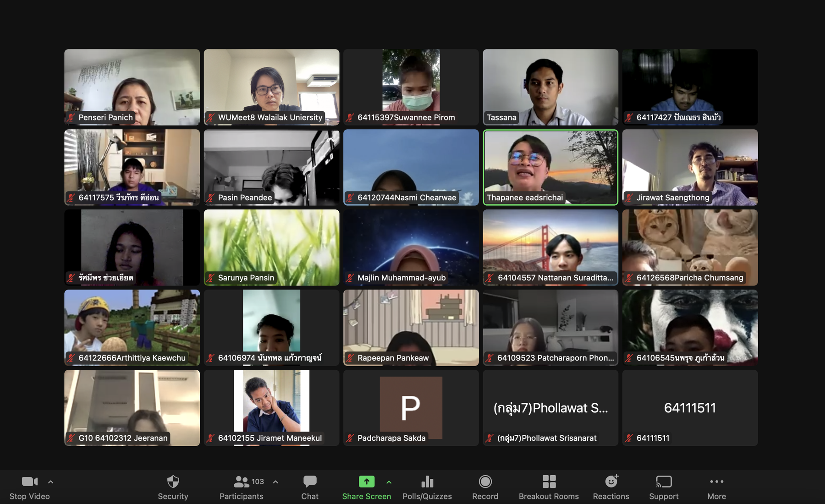Start recording with the Record button
Viewport: 825px width, 504px height.
pos(485,482)
